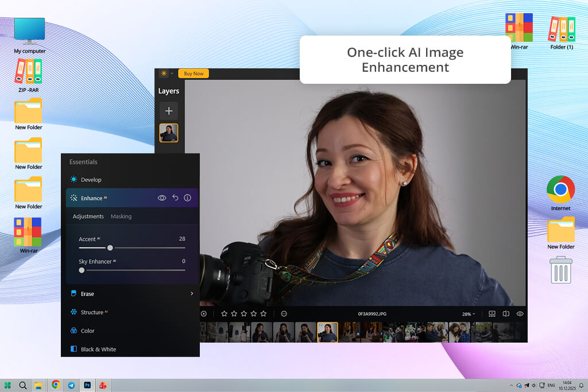This screenshot has height=392, width=588.
Task: Click the before/after compare icon
Action: (506, 314)
